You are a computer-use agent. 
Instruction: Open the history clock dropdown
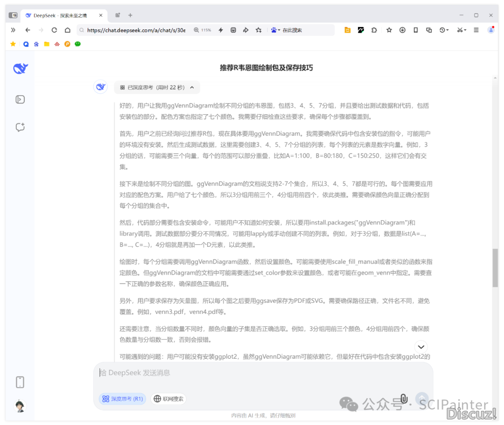(444, 30)
